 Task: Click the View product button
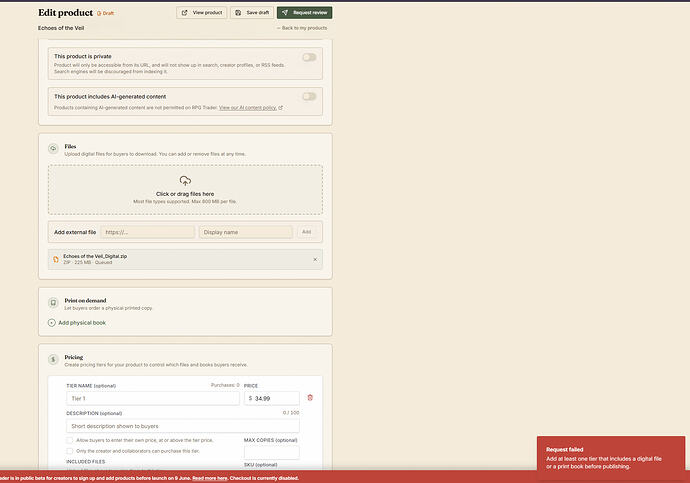click(x=202, y=13)
